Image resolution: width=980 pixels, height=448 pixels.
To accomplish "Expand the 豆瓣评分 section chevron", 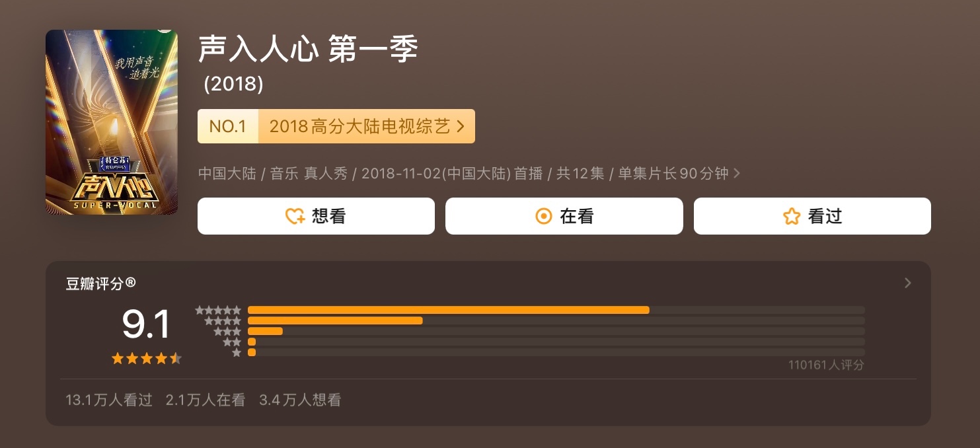I will click(x=908, y=283).
